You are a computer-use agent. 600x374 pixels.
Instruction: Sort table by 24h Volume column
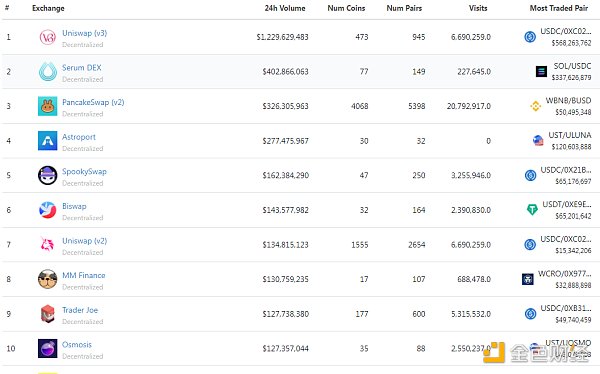pyautogui.click(x=285, y=8)
